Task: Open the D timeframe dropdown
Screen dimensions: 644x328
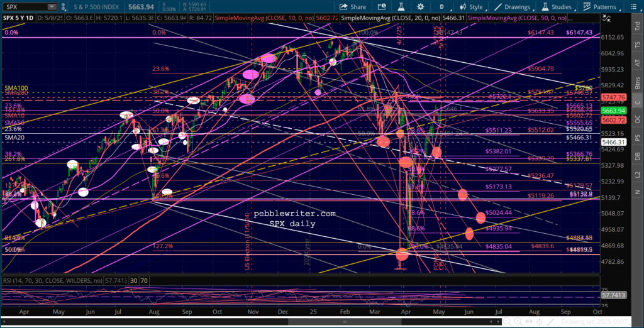Action: (x=441, y=6)
